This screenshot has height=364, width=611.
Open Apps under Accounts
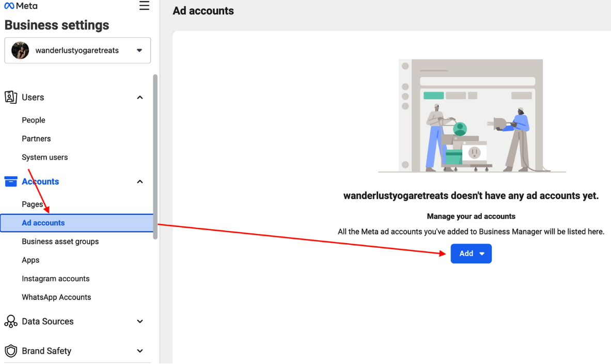[x=30, y=260]
